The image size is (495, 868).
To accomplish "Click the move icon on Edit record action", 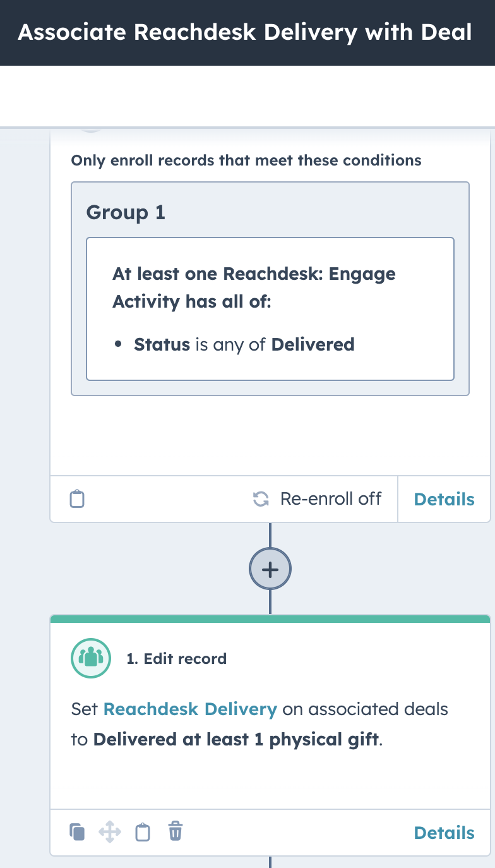I will click(x=110, y=832).
